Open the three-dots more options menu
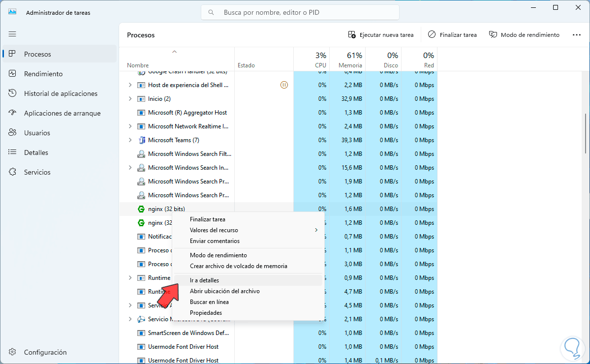Image resolution: width=590 pixels, height=364 pixels. (x=577, y=35)
